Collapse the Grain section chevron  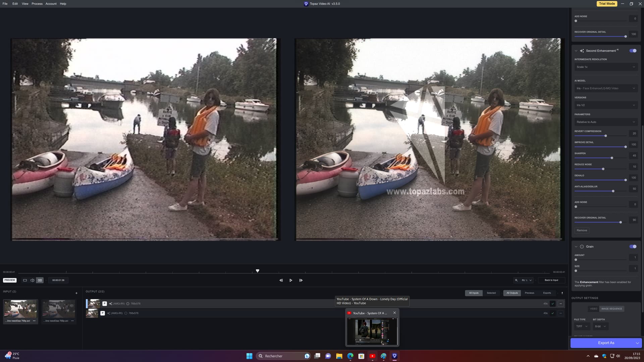click(576, 247)
